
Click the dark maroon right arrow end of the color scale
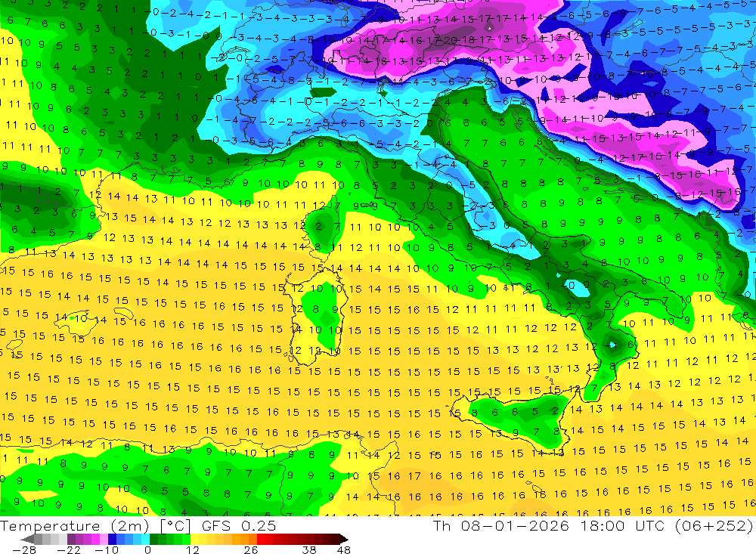(343, 539)
